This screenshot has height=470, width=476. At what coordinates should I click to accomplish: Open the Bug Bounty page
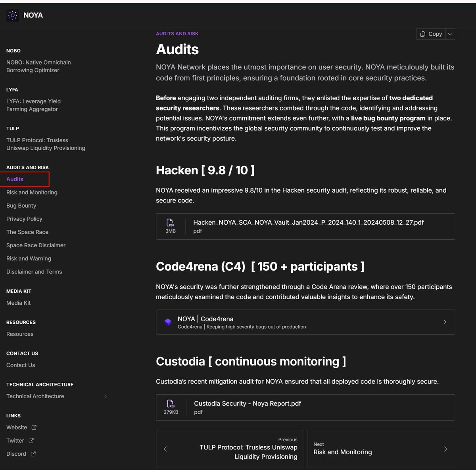tap(21, 206)
